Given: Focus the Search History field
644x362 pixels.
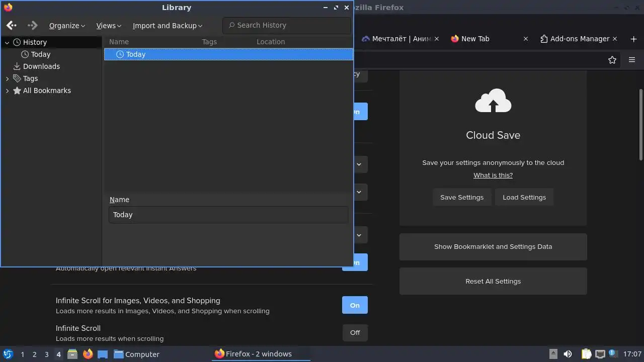Looking at the screenshot, I should pos(287,25).
